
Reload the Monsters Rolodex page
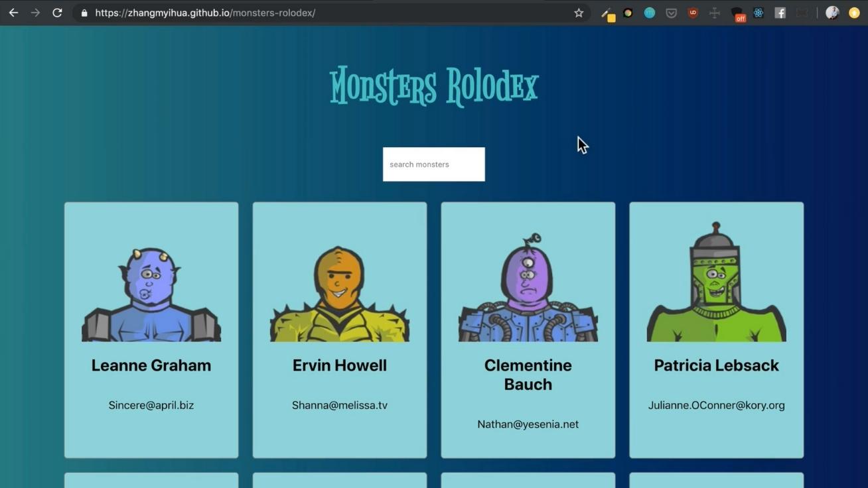pyautogui.click(x=57, y=13)
